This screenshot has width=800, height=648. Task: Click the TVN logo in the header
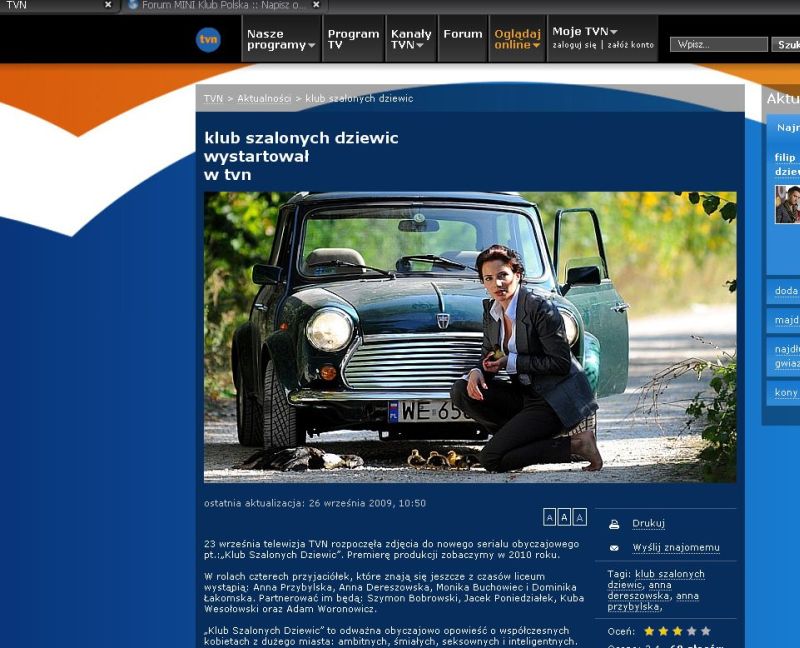tap(208, 40)
